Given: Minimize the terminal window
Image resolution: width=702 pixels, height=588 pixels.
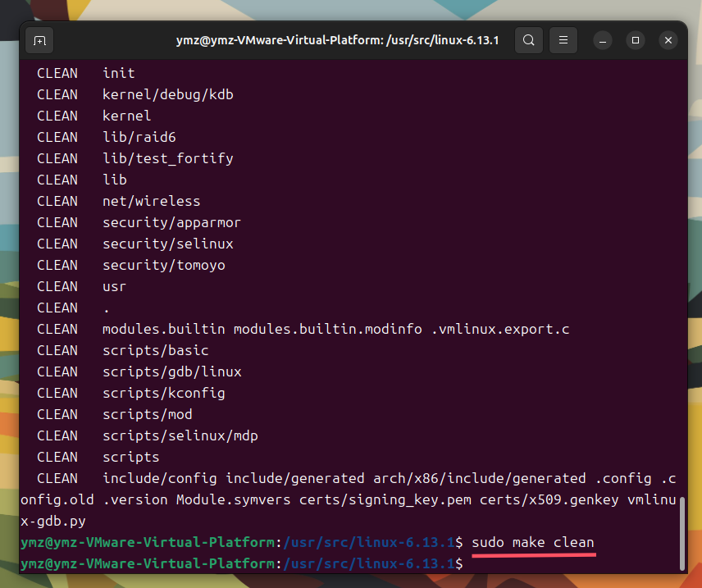Looking at the screenshot, I should [603, 41].
